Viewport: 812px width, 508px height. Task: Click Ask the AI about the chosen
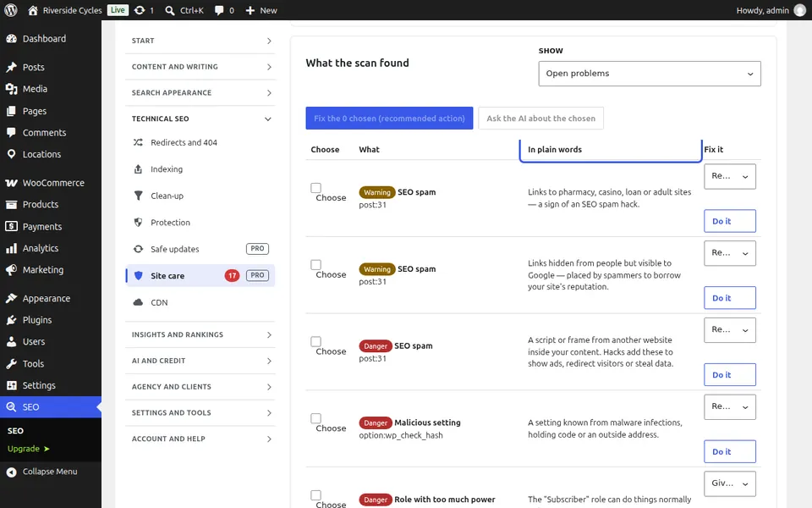tap(540, 119)
